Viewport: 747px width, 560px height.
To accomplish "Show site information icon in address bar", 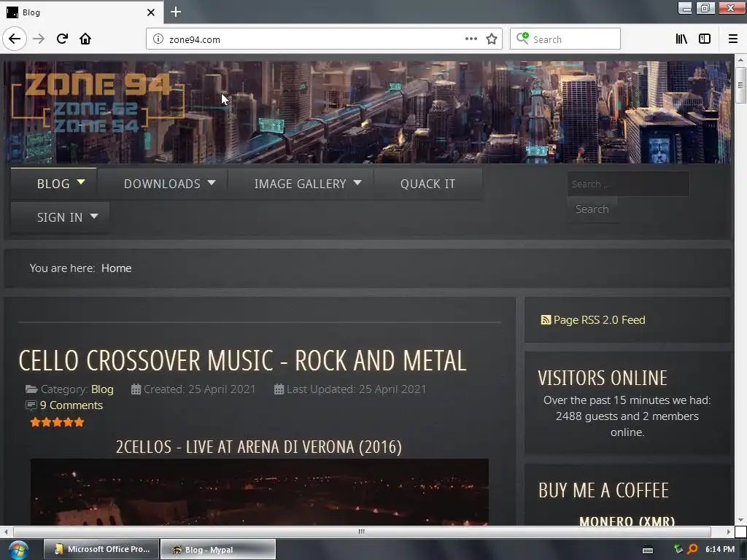I will point(158,39).
